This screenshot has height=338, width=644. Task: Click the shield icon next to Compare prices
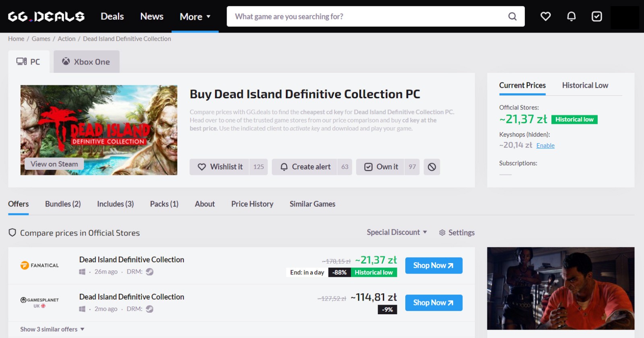click(12, 233)
